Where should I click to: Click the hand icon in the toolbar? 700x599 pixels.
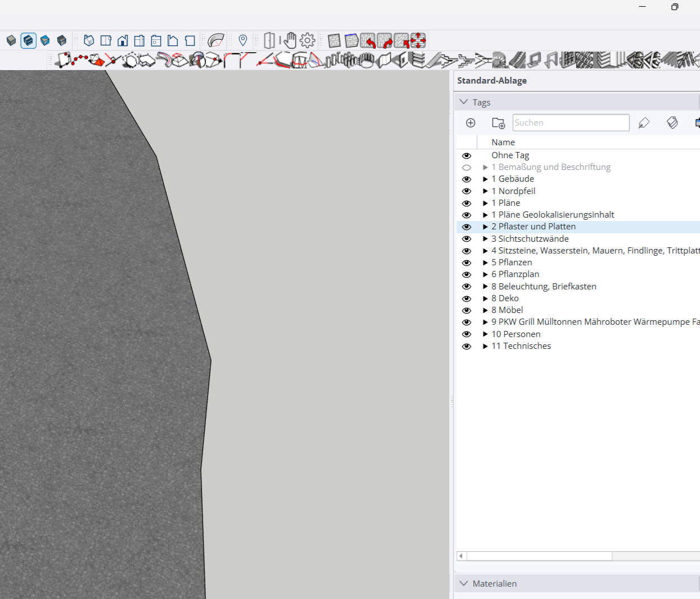[290, 40]
